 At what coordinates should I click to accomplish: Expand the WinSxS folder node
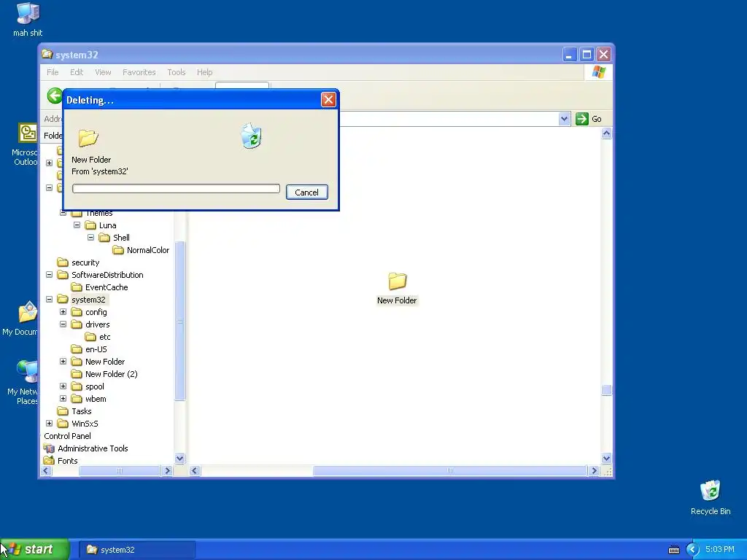[x=49, y=423]
